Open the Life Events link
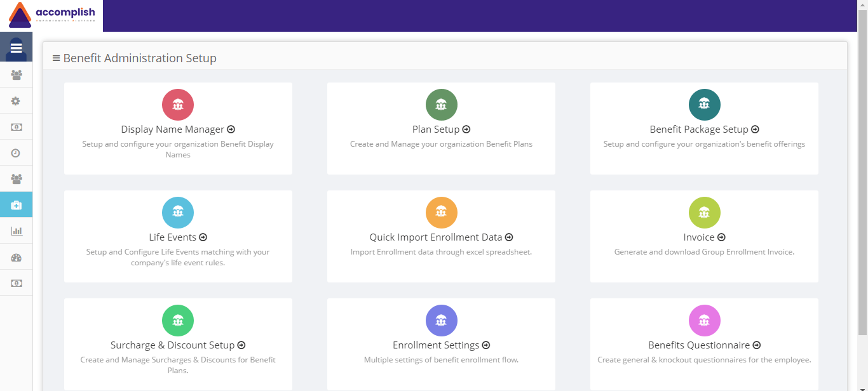The width and height of the screenshot is (868, 391). point(178,237)
